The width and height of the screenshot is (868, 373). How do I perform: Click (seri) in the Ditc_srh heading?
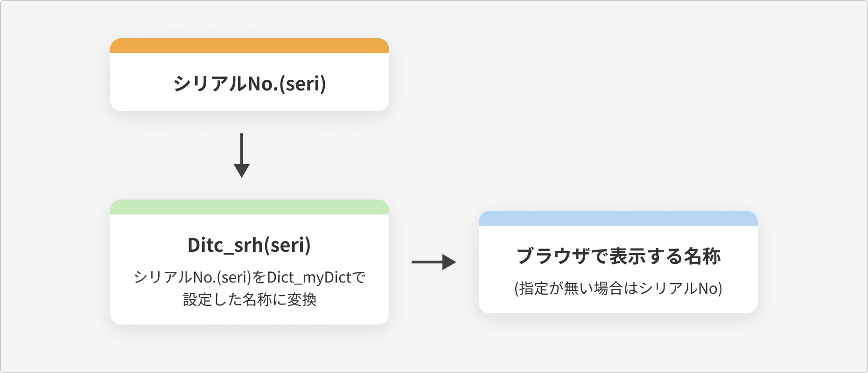287,245
